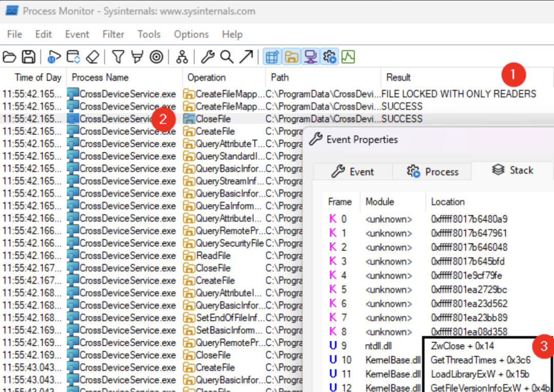
Task: Select the ntdll.dll module in frame 9
Action: click(379, 346)
